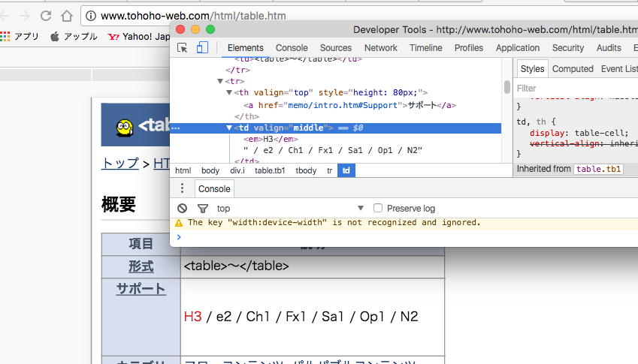Open console drawer three-dot menu
Viewport: 638px width, 364px height.
tap(182, 188)
